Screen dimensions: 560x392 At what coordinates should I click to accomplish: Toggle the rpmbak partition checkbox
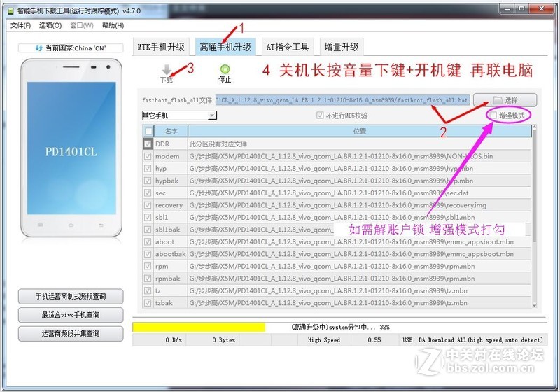click(148, 279)
